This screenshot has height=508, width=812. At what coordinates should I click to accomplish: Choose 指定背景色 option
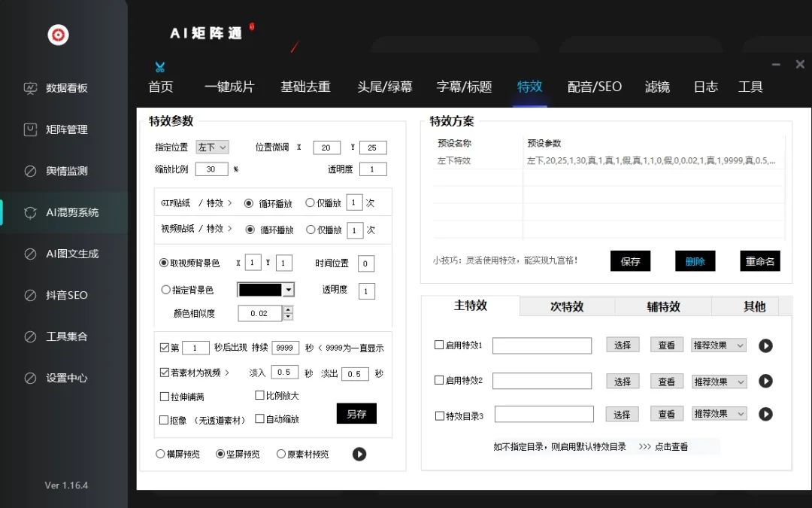(x=165, y=290)
